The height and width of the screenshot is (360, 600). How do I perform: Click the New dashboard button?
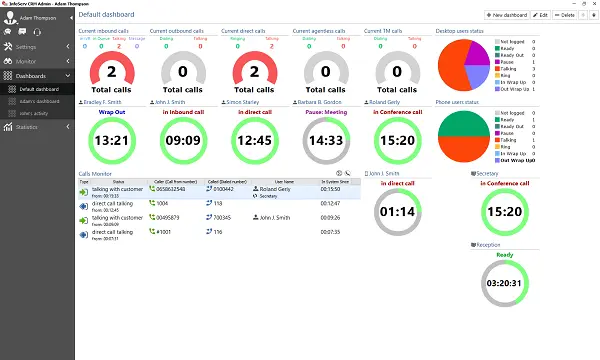click(x=507, y=15)
